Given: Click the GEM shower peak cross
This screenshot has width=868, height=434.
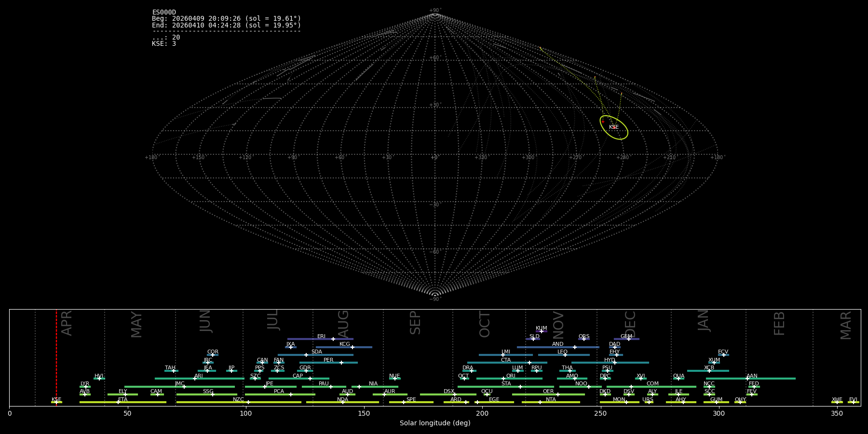Looking at the screenshot, I should (x=629, y=339).
